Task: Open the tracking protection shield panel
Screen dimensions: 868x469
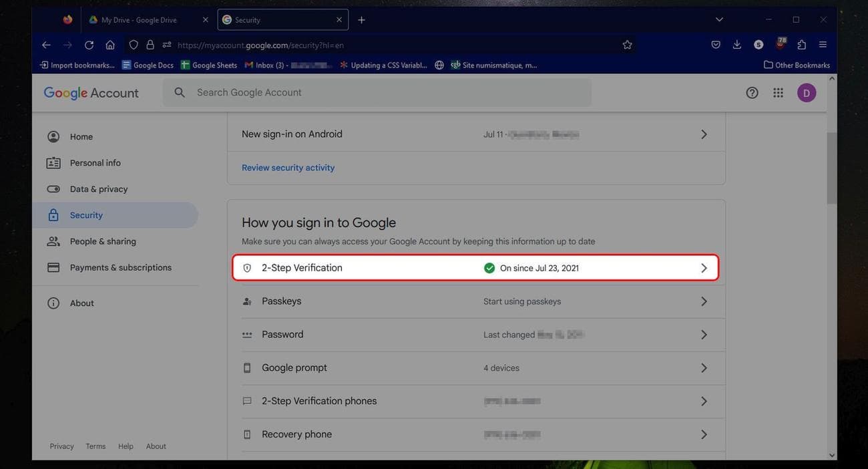Action: pos(133,44)
